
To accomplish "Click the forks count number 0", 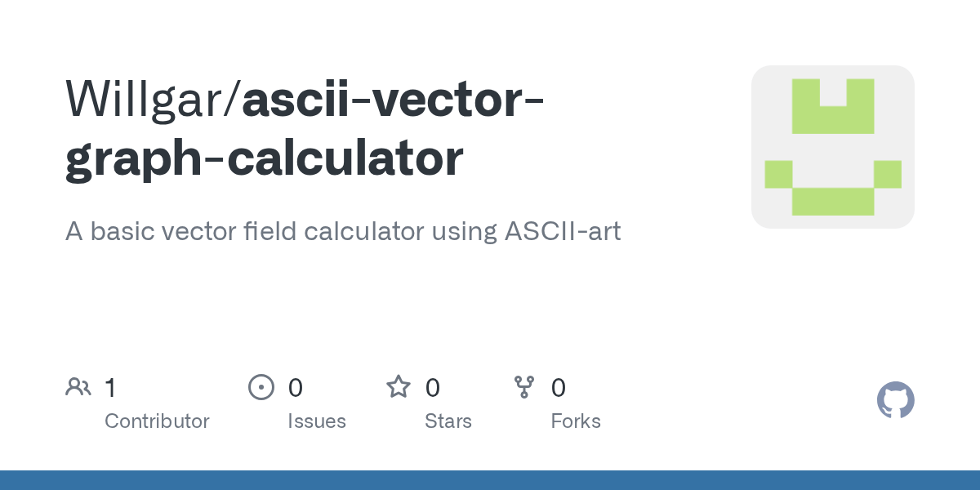I will (559, 387).
